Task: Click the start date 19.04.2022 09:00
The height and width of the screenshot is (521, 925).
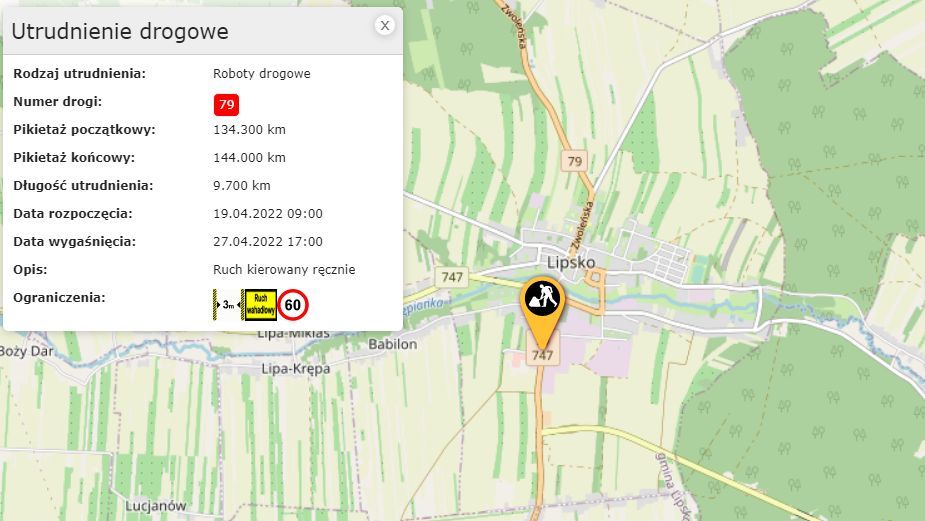Action: point(268,214)
